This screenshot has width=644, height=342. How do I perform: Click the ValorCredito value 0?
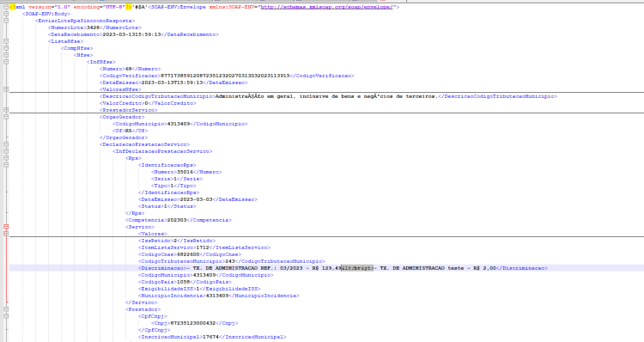146,103
